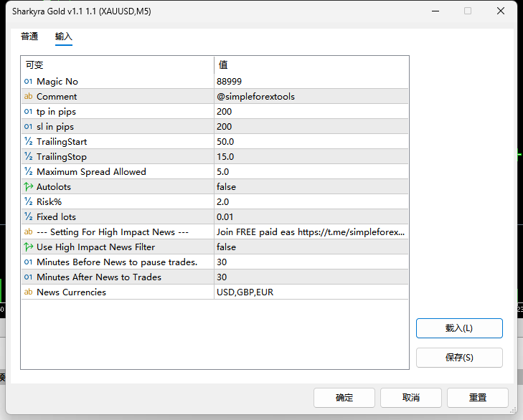Edit TrailingStart value 50.0
523x420 pixels.
[x=311, y=141]
